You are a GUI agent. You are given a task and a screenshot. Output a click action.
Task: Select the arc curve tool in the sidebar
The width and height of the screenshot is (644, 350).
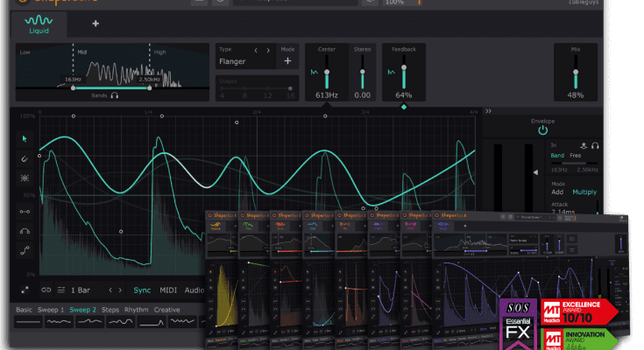[25, 231]
